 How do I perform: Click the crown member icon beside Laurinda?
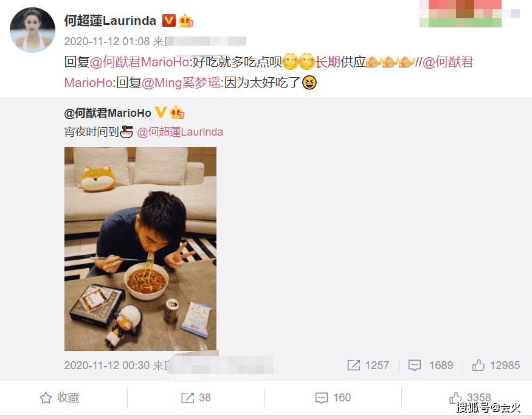(185, 21)
